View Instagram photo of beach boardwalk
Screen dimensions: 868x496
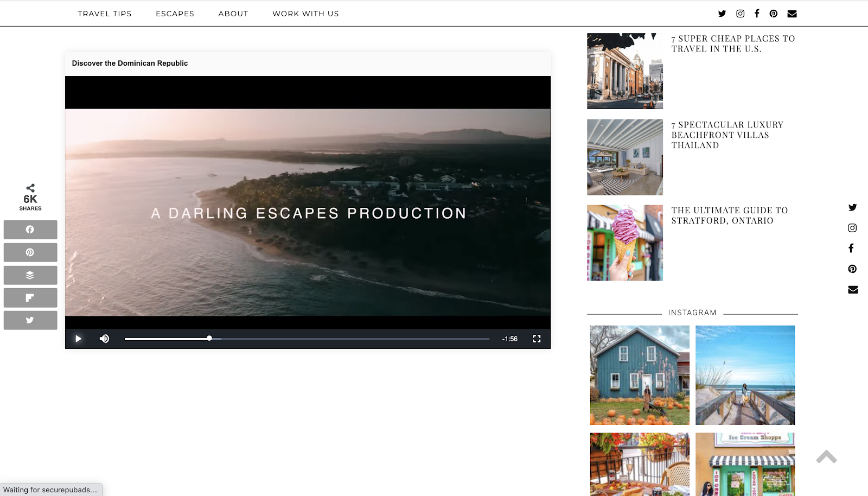(x=745, y=375)
